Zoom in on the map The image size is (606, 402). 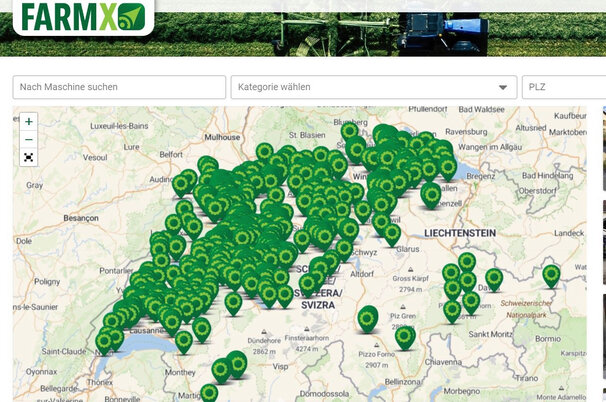point(28,121)
